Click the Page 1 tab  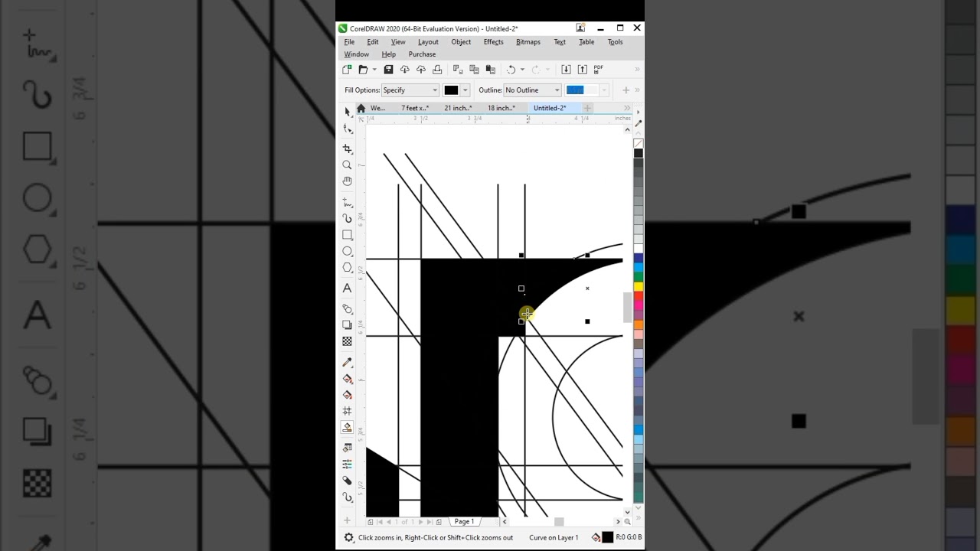coord(464,522)
